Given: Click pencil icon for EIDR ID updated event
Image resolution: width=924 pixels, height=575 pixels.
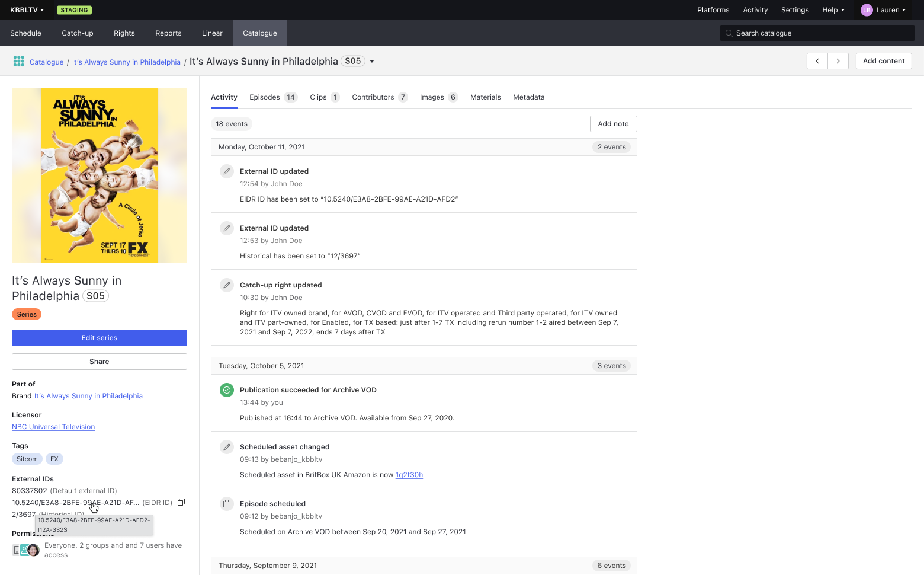Looking at the screenshot, I should [x=227, y=171].
